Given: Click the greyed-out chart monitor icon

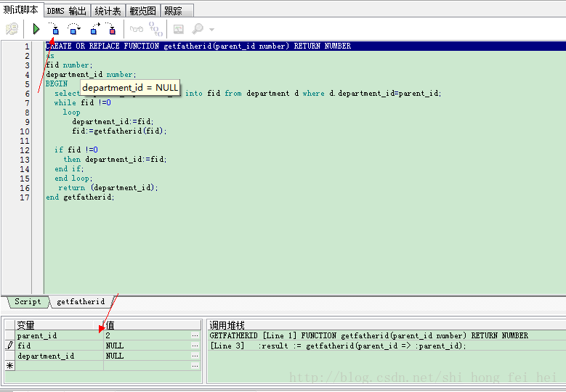Looking at the screenshot, I should click(x=178, y=29).
